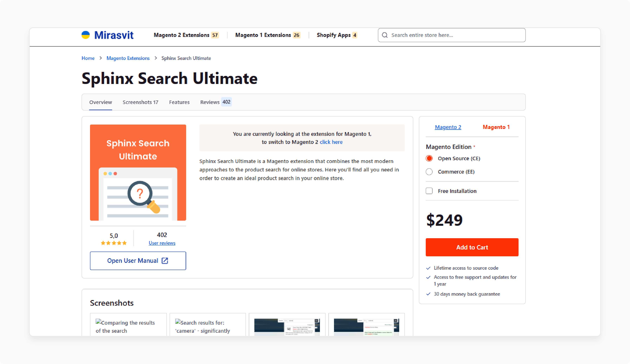Click the external link icon on Open User Manual
Image resolution: width=630 pixels, height=364 pixels.
(x=165, y=261)
